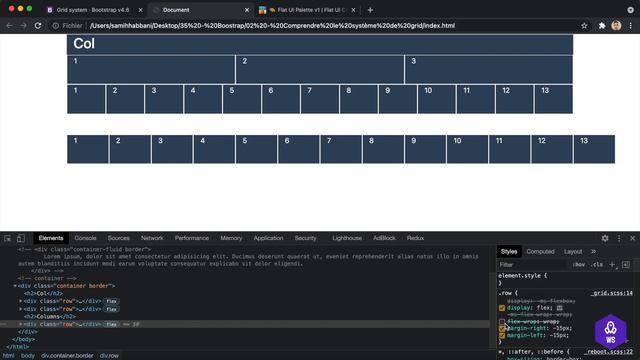Screen dimensions: 640x360
Task: Select div.container.border breadcrumb
Action: click(x=67, y=356)
